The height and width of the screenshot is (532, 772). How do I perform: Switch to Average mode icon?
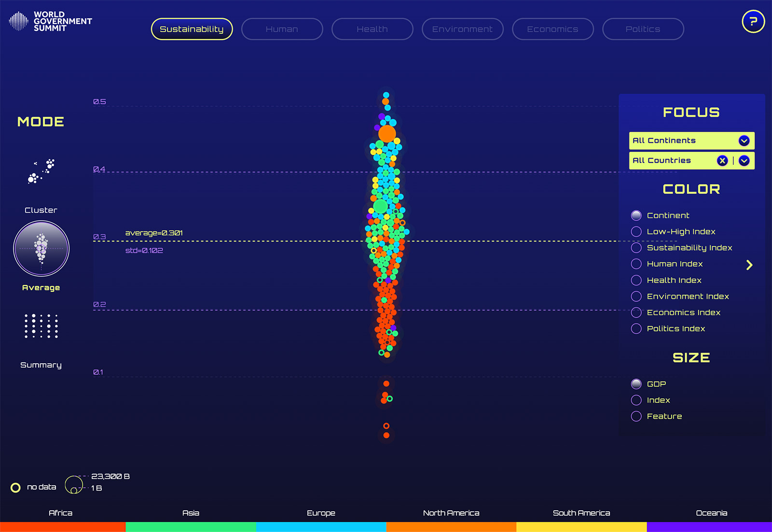(41, 248)
